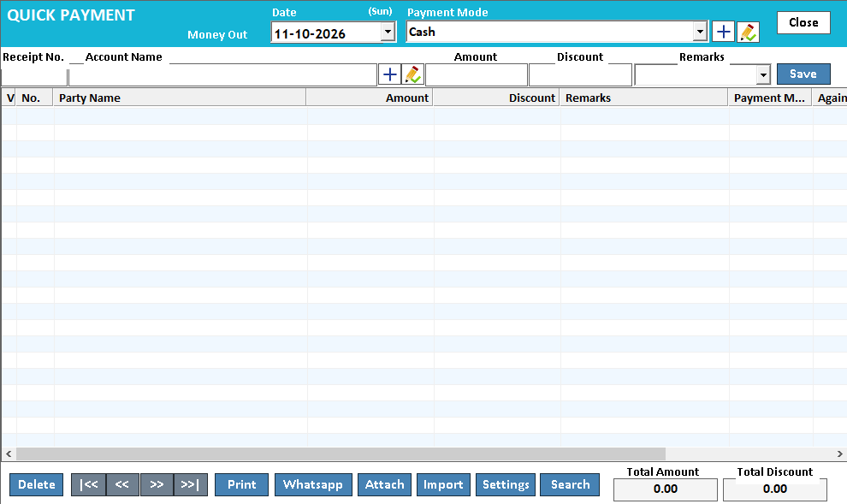Click the Total Discount value box

[x=775, y=489]
